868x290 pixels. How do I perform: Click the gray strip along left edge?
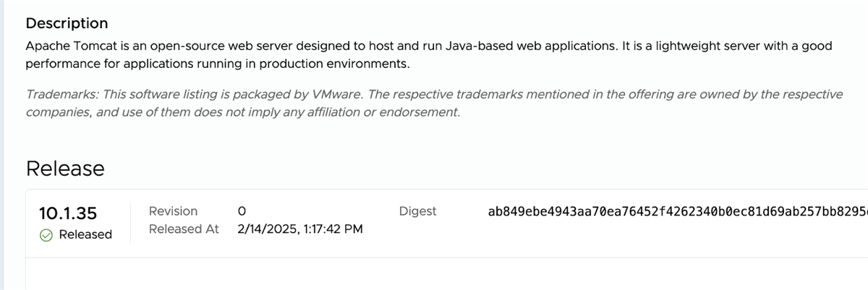tap(2, 145)
